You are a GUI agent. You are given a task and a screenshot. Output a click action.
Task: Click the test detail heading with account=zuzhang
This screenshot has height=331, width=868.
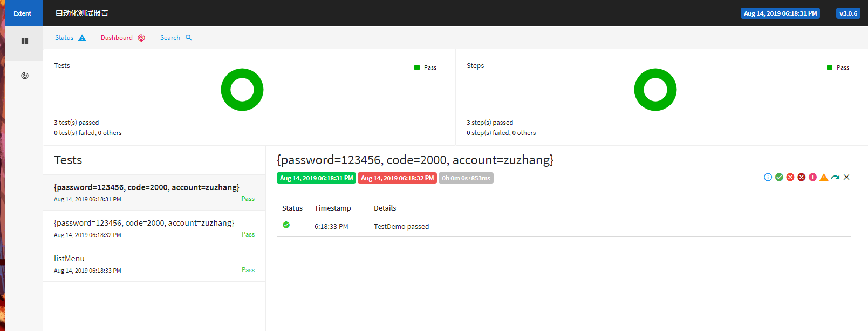[415, 160]
